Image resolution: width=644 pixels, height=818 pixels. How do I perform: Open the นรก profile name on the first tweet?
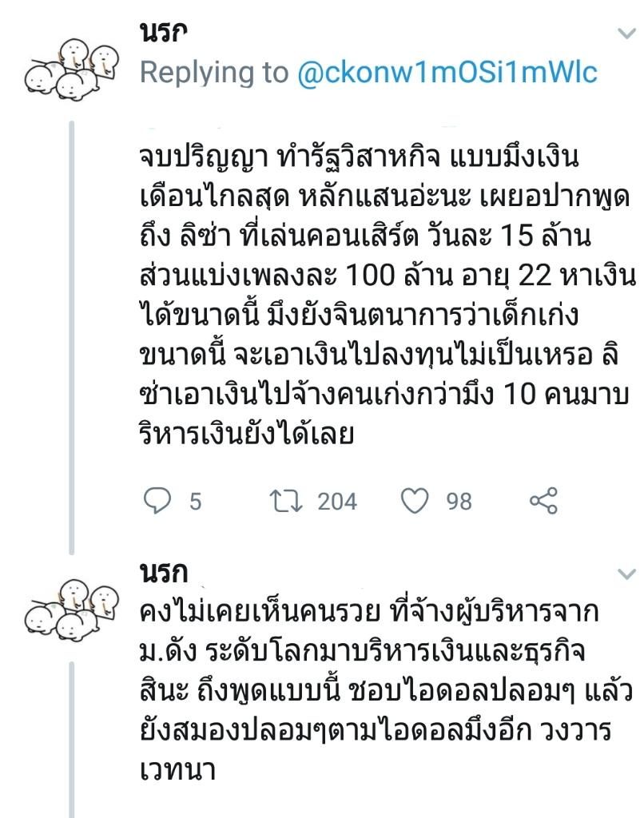(x=164, y=31)
